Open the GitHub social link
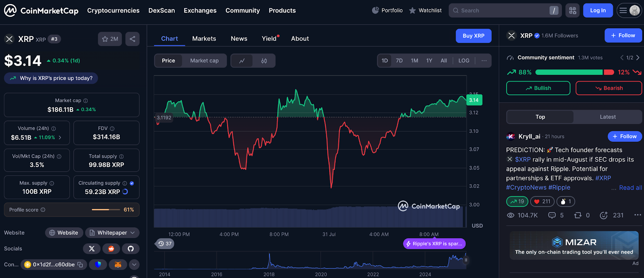This screenshot has width=644, height=278. click(x=130, y=249)
